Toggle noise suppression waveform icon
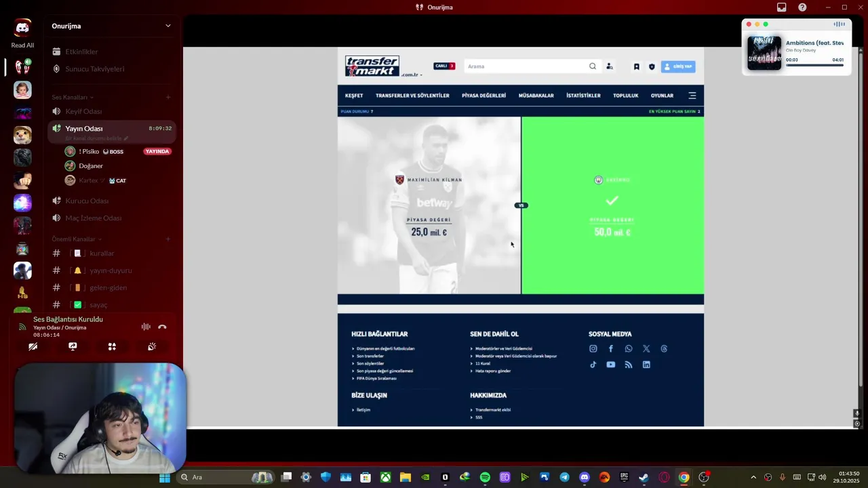The width and height of the screenshot is (868, 488). (146, 327)
